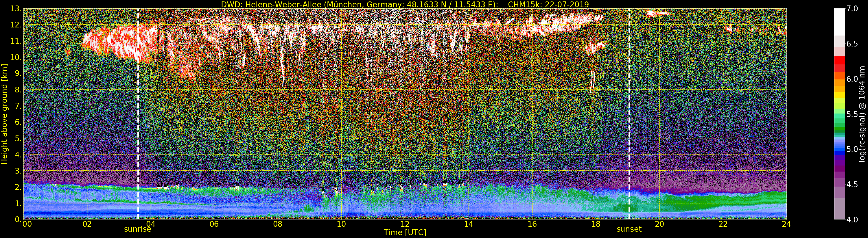Click the height tick label '5.'
This screenshot has width=868, height=238.
point(18,138)
